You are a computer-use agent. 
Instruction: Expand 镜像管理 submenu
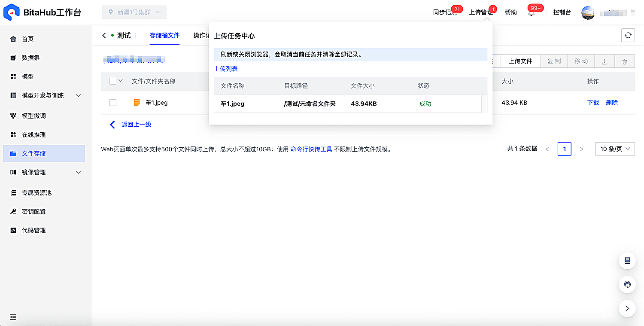pyautogui.click(x=78, y=172)
